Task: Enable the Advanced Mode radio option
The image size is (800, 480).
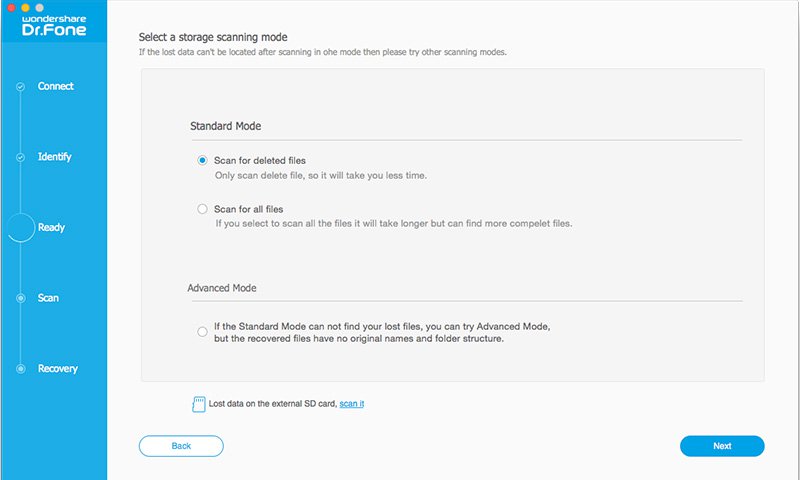Action: (203, 333)
